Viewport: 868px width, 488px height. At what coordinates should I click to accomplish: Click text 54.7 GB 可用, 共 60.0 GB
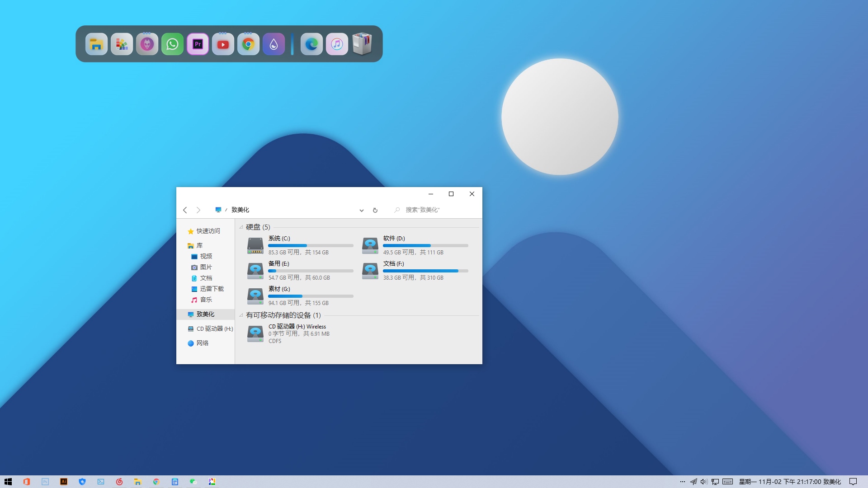tap(299, 278)
